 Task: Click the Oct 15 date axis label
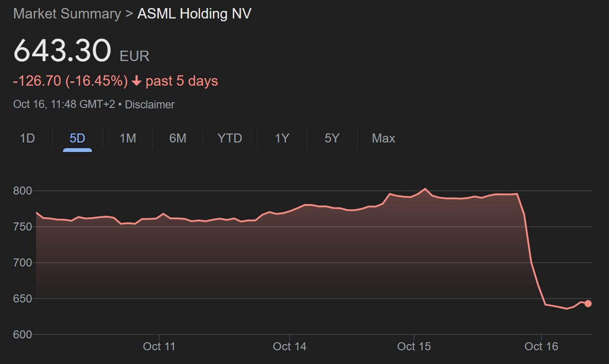(414, 346)
